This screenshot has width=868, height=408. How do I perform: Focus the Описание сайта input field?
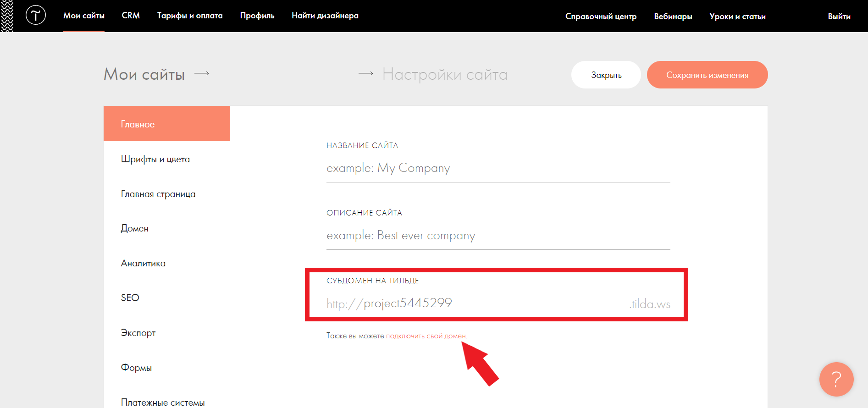[x=498, y=236]
